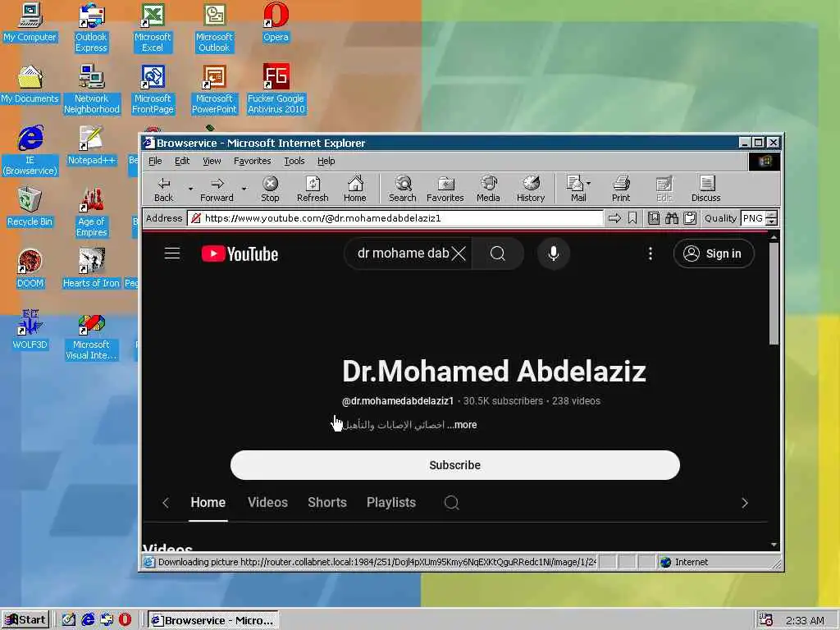Switch to the Playlists channel tab

[391, 503]
